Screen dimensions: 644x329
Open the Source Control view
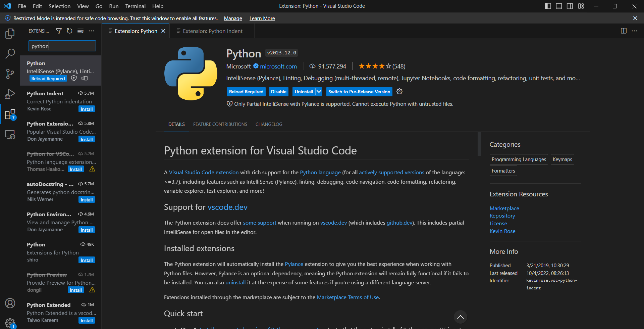10,74
